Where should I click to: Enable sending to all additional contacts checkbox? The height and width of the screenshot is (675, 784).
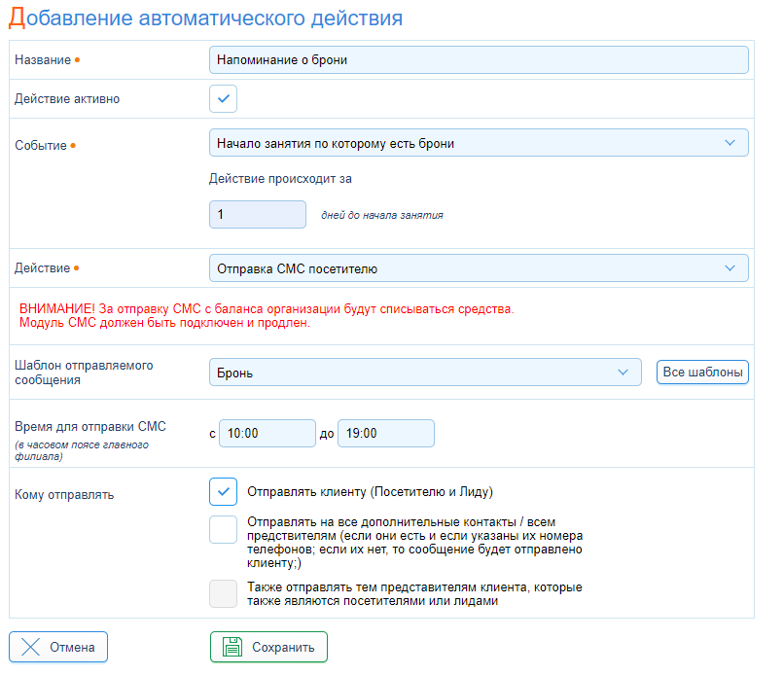[x=223, y=529]
